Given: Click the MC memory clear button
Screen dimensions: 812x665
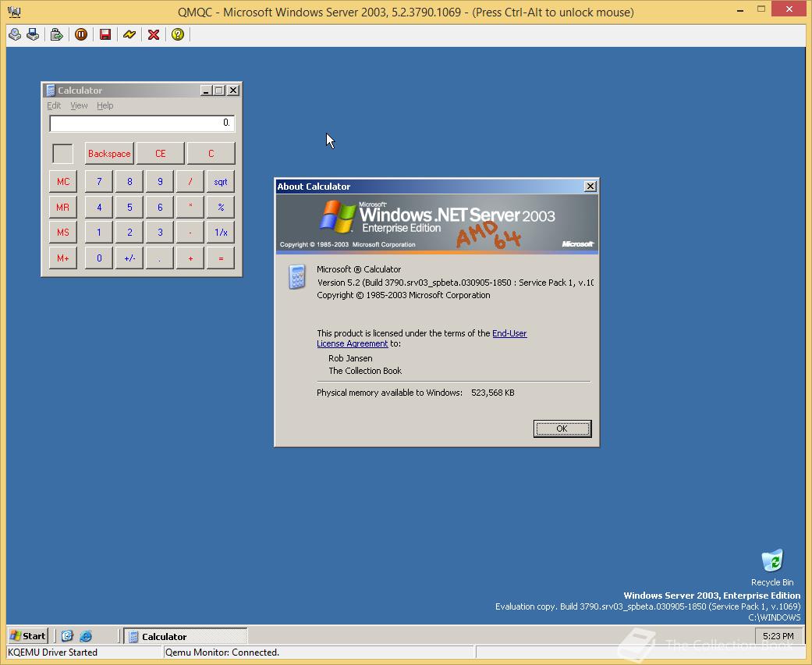Looking at the screenshot, I should [63, 181].
